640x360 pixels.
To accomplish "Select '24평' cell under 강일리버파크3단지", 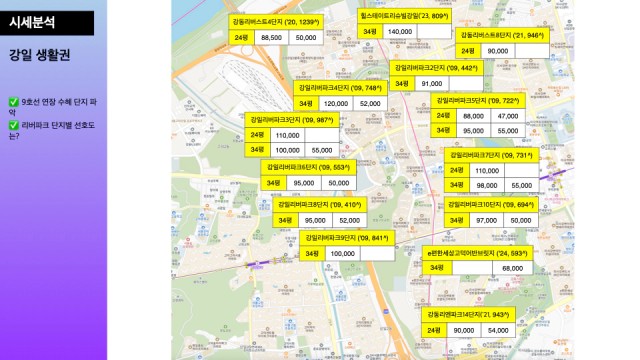I will 258,135.
